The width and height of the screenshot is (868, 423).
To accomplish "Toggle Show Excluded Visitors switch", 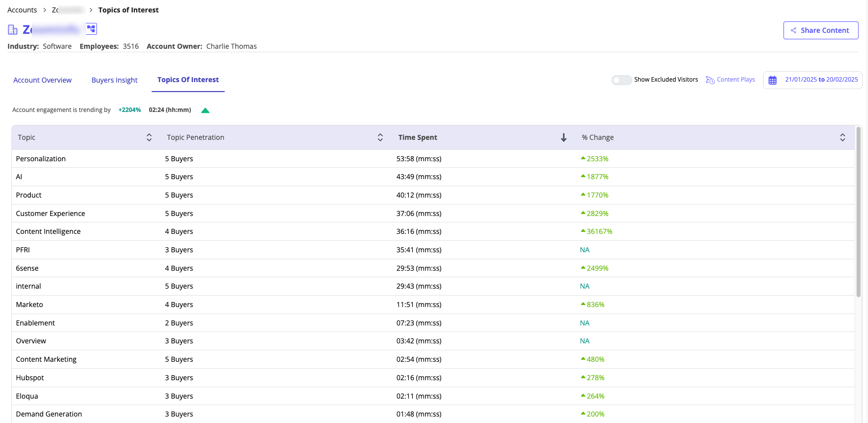I will click(621, 80).
